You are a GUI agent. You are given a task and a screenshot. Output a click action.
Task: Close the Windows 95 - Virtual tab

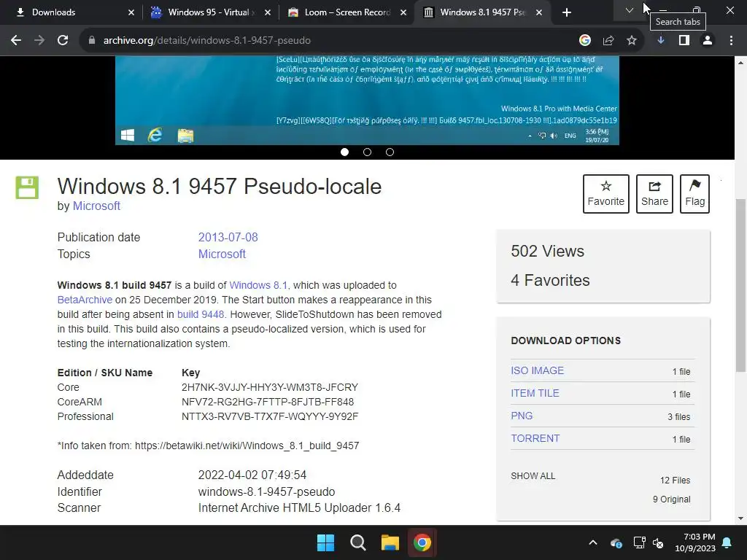tap(268, 12)
